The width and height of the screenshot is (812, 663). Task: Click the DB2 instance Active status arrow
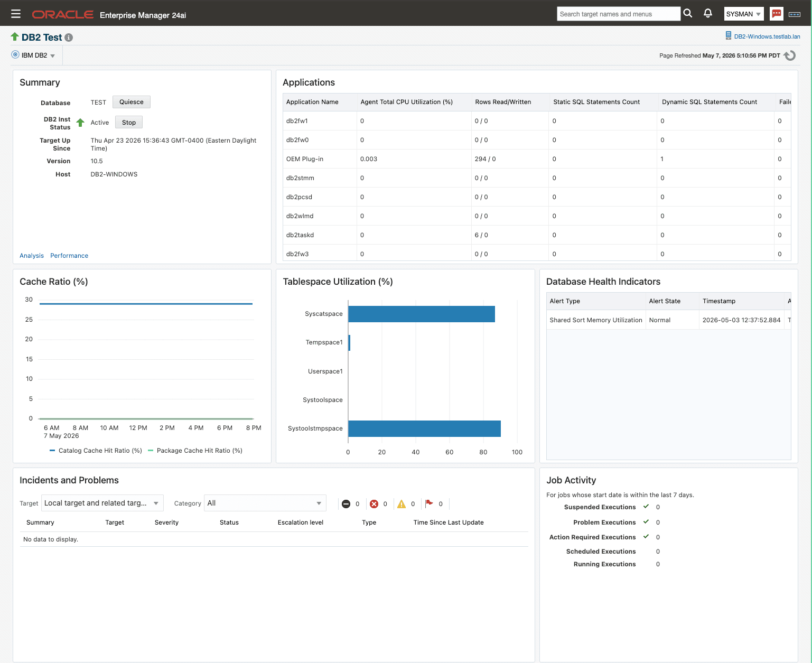[x=80, y=123]
